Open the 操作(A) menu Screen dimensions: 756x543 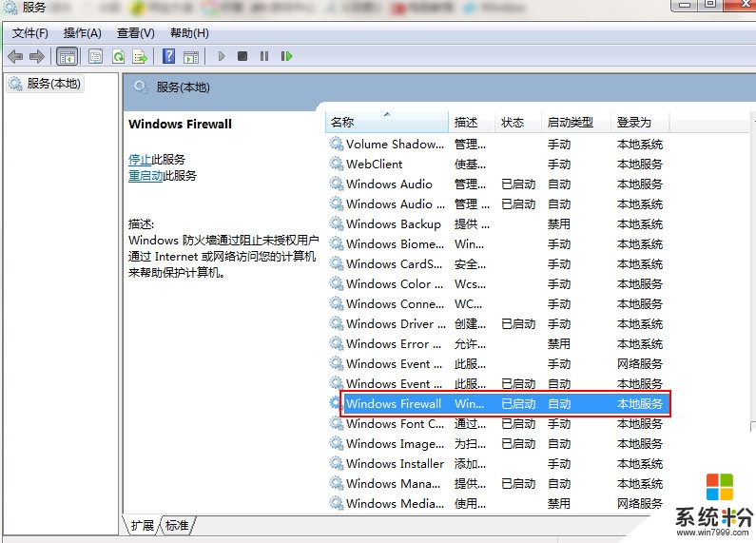click(83, 33)
